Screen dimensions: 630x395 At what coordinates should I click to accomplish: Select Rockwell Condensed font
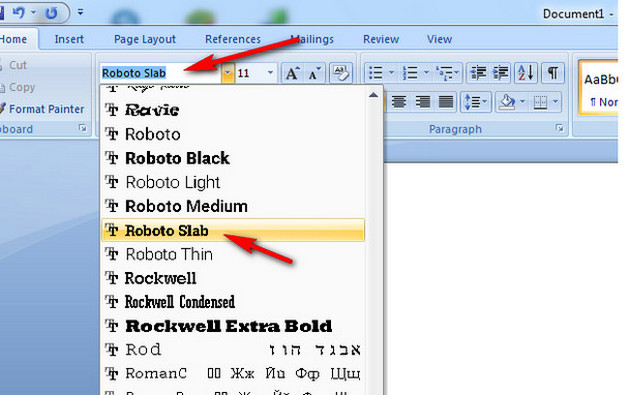pyautogui.click(x=233, y=302)
